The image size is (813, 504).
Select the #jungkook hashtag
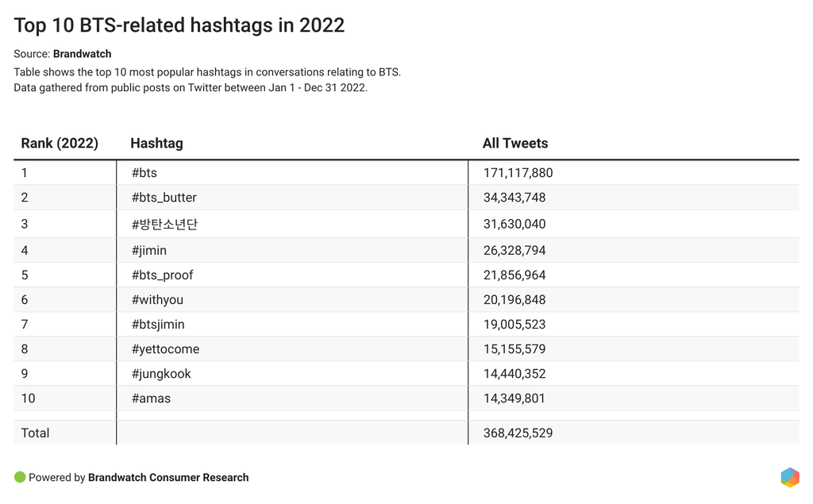(161, 374)
